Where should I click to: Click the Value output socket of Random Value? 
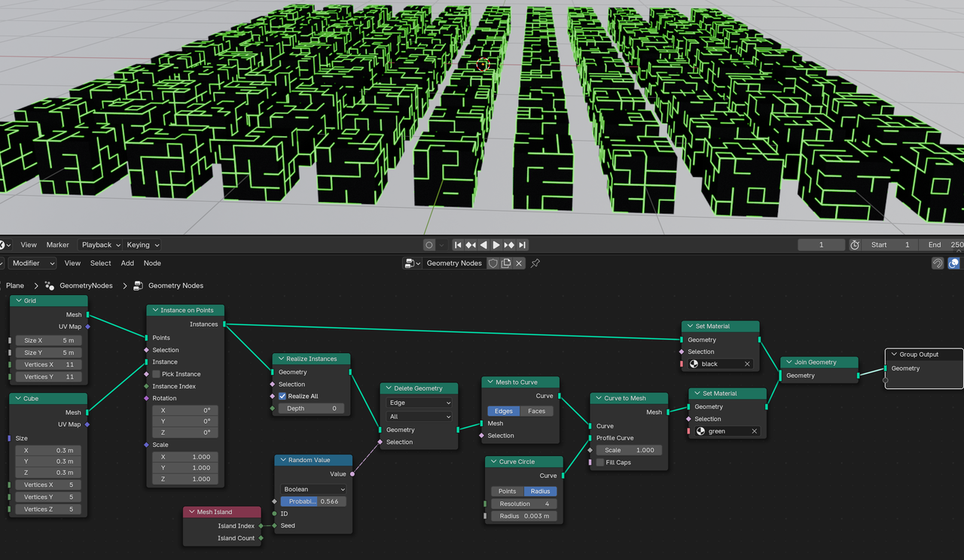pyautogui.click(x=352, y=474)
